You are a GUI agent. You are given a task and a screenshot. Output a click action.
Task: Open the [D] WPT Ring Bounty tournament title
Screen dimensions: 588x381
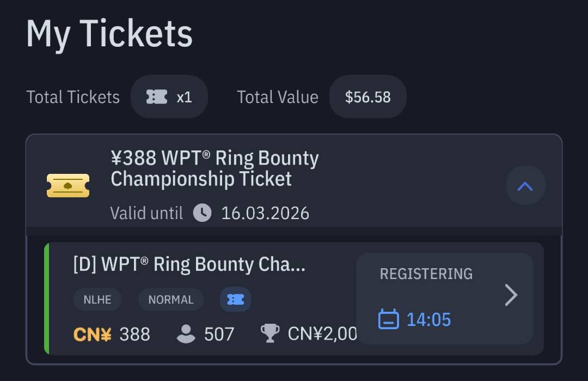[189, 264]
